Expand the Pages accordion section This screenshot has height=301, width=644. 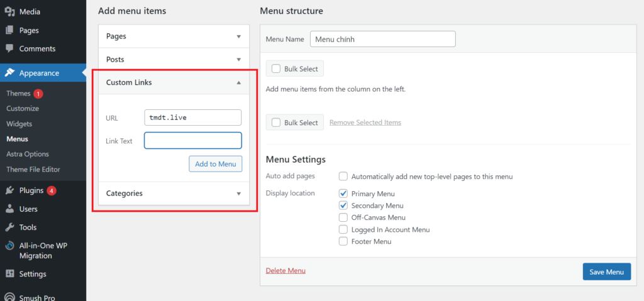pos(238,36)
